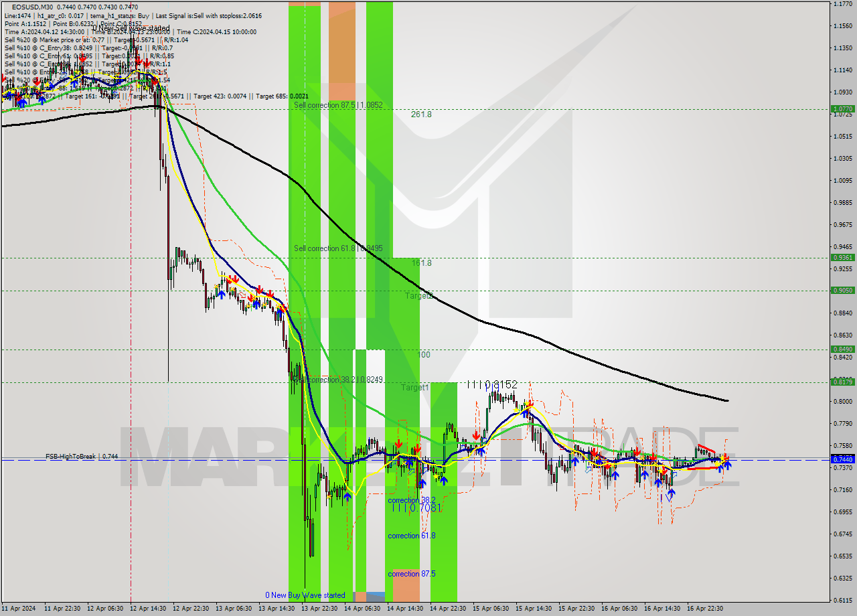The width and height of the screenshot is (857, 616).
Task: Click the 0.8000 price axis value
Action: click(842, 401)
